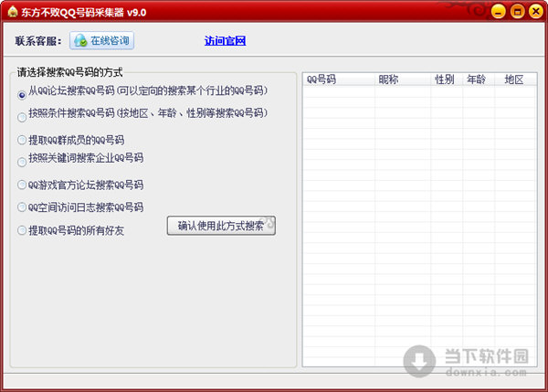The image size is (548, 392).
Task: Close the QQ号码采集器 window
Action: (536, 12)
